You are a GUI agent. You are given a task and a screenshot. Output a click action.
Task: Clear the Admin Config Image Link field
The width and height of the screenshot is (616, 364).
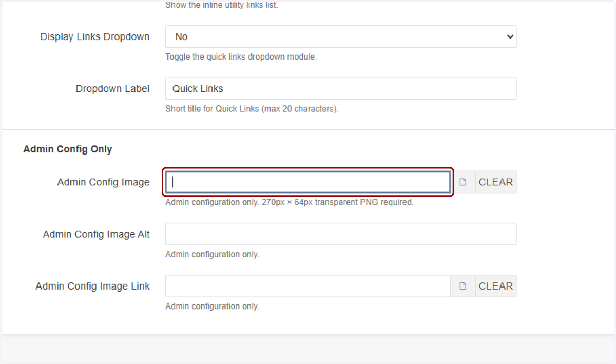pyautogui.click(x=496, y=286)
